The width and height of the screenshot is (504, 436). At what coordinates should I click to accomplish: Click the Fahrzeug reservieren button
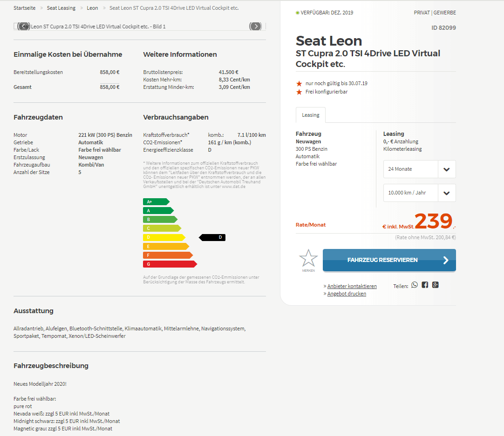[x=389, y=260]
